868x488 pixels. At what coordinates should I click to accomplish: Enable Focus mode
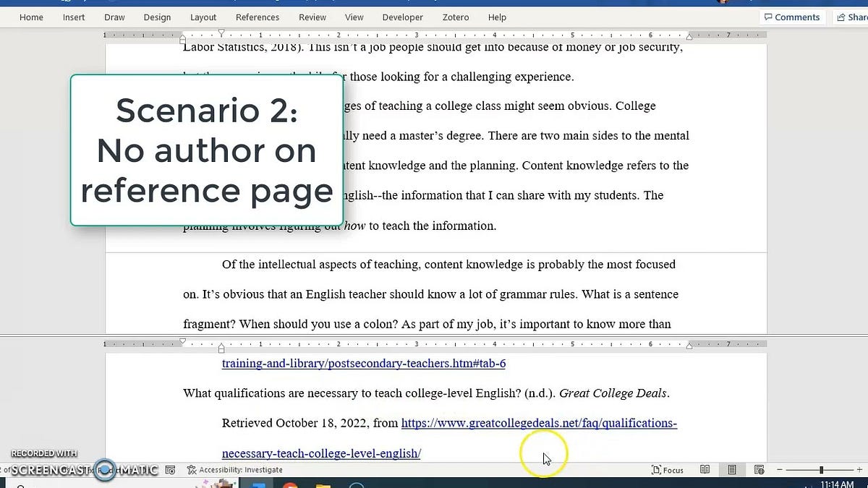point(667,470)
